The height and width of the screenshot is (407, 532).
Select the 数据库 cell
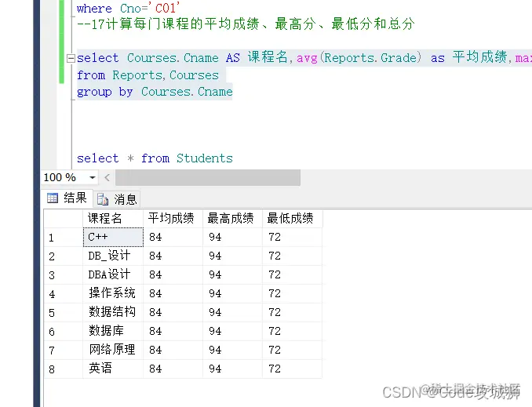pos(113,331)
